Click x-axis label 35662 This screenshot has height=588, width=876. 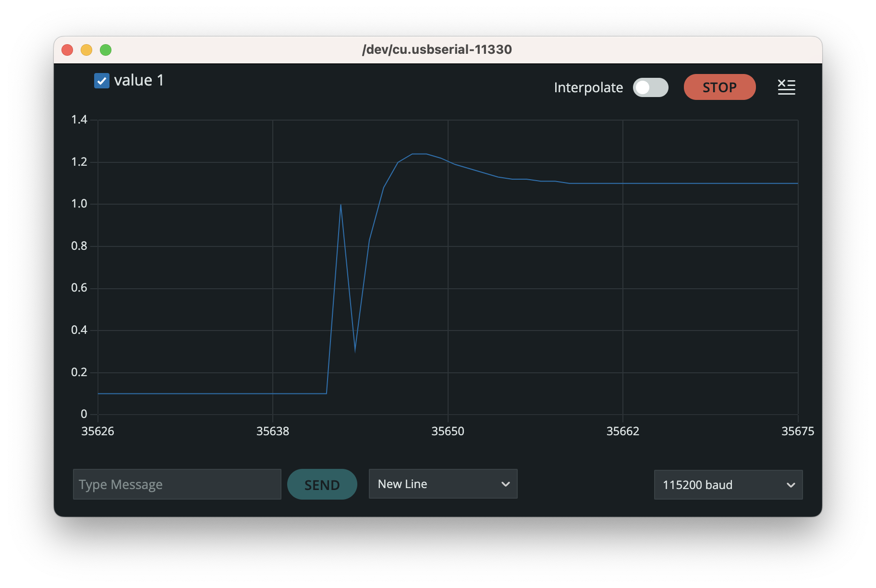(x=623, y=431)
